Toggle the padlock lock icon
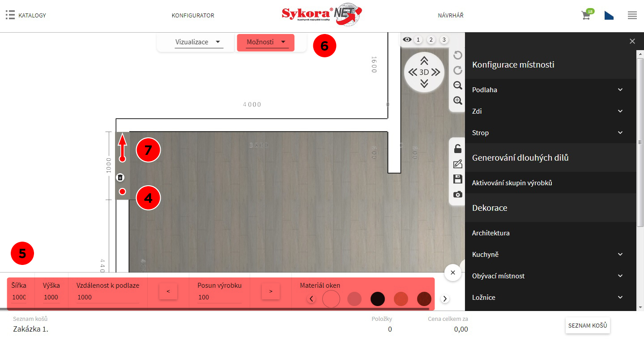This screenshot has width=644, height=341. click(457, 149)
